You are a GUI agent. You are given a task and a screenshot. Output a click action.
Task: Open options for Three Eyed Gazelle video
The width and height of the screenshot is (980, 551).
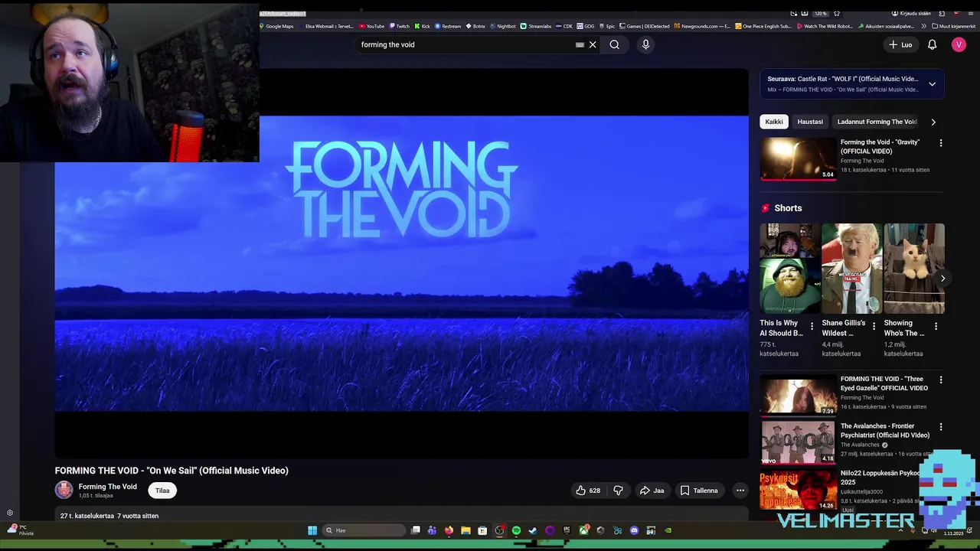click(x=941, y=380)
